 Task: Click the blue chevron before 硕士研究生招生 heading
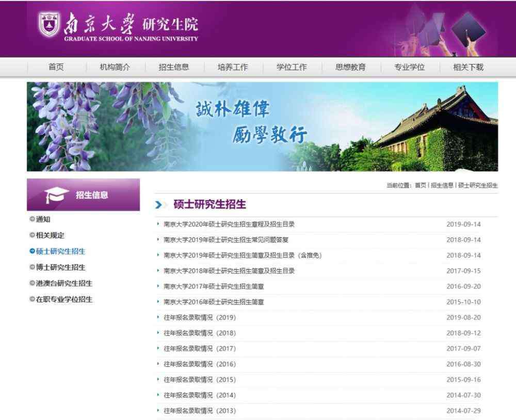pyautogui.click(x=158, y=205)
